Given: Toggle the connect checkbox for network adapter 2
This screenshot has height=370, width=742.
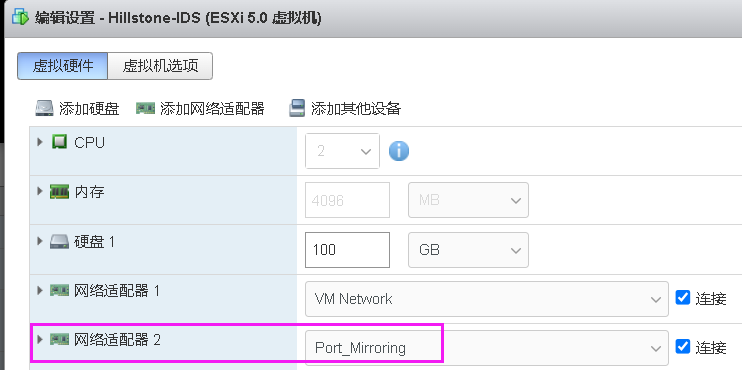Looking at the screenshot, I should (x=682, y=346).
